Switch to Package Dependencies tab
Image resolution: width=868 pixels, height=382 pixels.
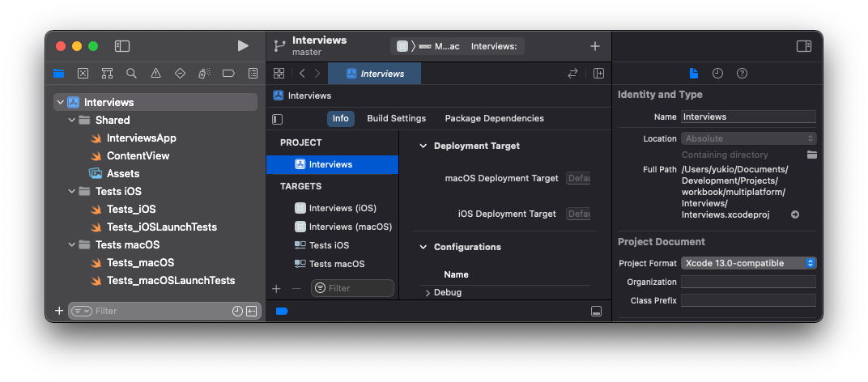point(495,118)
